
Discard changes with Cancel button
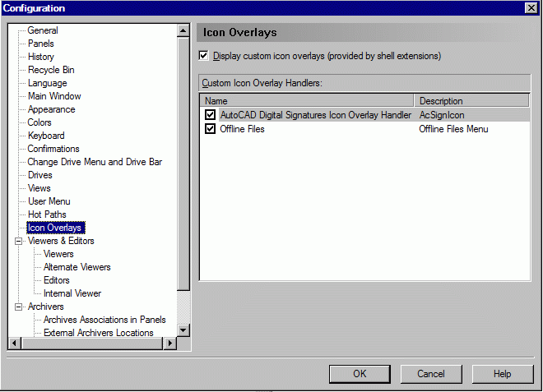[x=431, y=374]
